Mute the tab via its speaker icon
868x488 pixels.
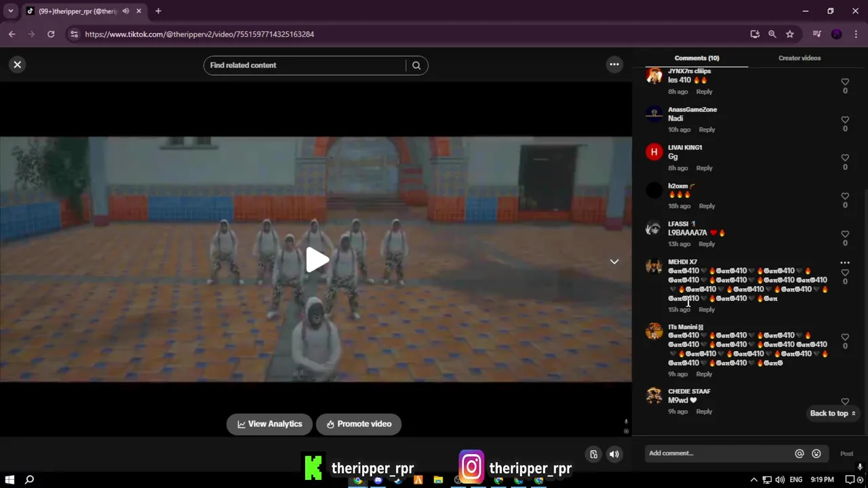[125, 11]
